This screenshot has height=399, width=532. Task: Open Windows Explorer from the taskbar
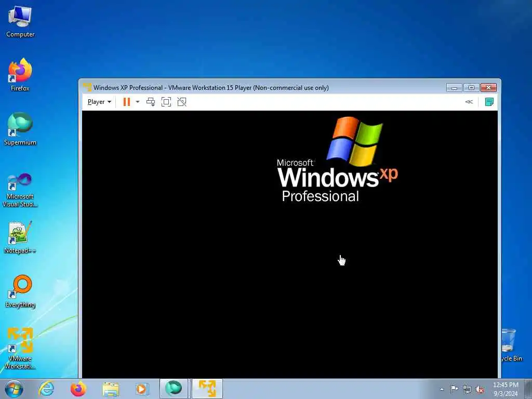[x=111, y=389]
